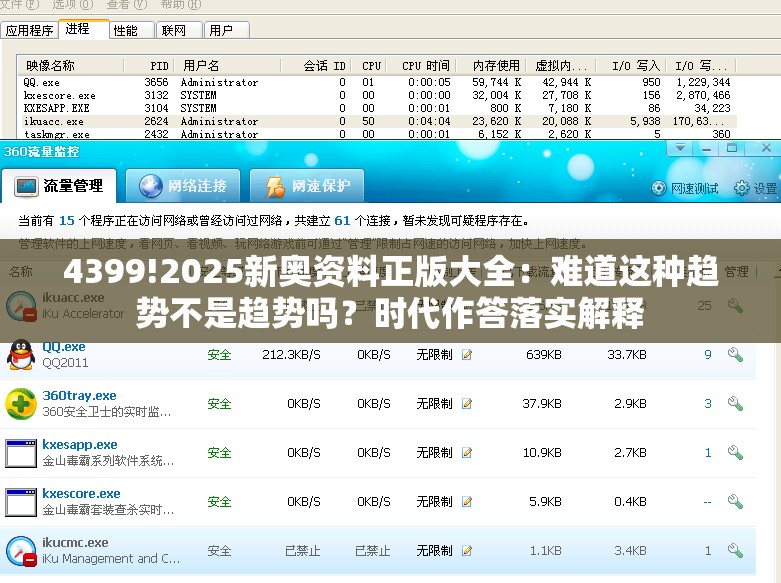781x583 pixels.
Task: Click CPU time 0:04:04 in Task Manager
Action: [x=429, y=121]
